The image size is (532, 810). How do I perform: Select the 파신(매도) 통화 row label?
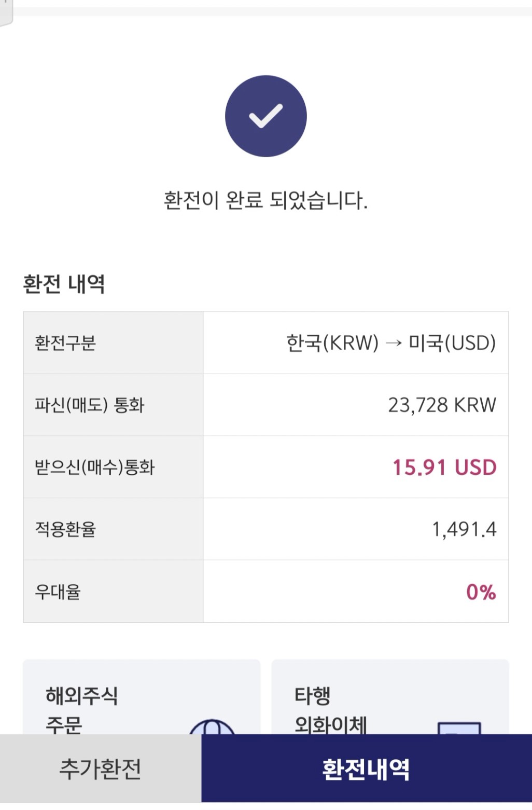point(89,405)
